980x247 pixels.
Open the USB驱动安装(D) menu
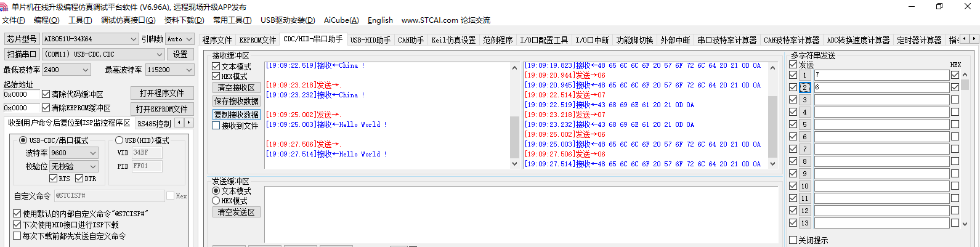[x=288, y=20]
